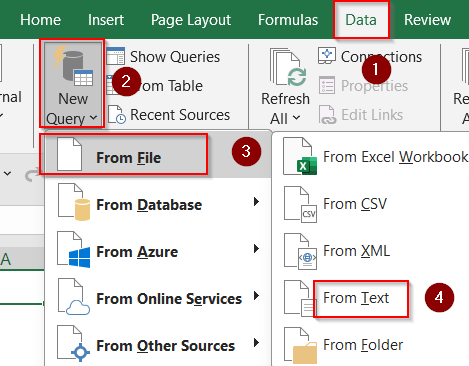Open the Connections command
The image size is (469, 366).
381,57
